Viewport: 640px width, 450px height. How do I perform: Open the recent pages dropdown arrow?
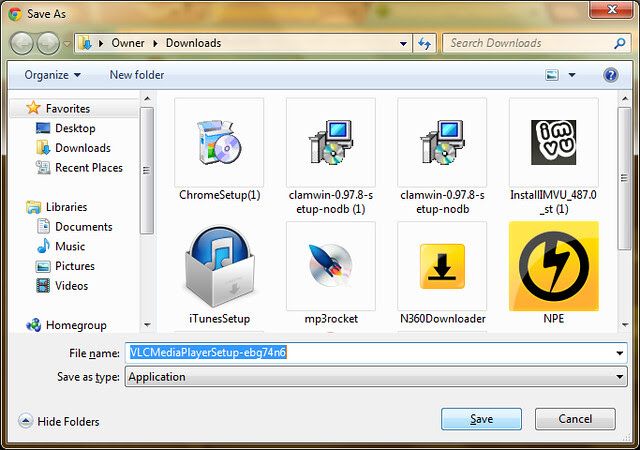[x=67, y=43]
